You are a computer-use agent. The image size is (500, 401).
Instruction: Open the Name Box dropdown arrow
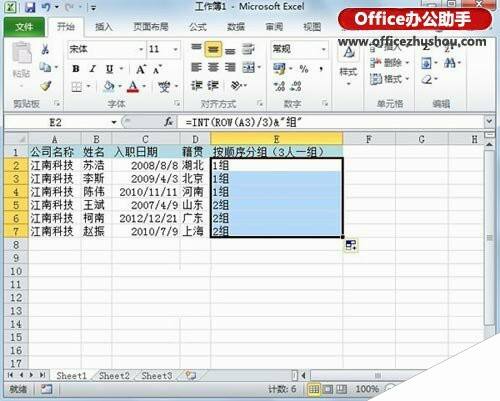click(x=114, y=122)
